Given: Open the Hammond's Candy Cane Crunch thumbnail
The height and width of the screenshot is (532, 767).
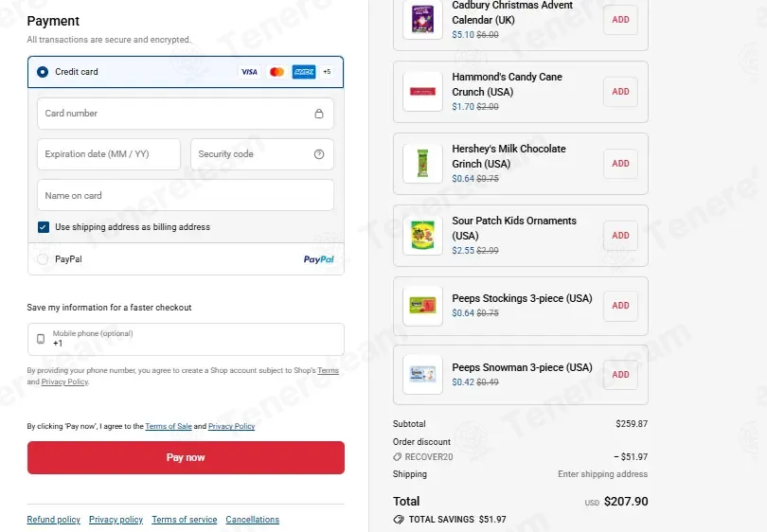Looking at the screenshot, I should pos(422,92).
